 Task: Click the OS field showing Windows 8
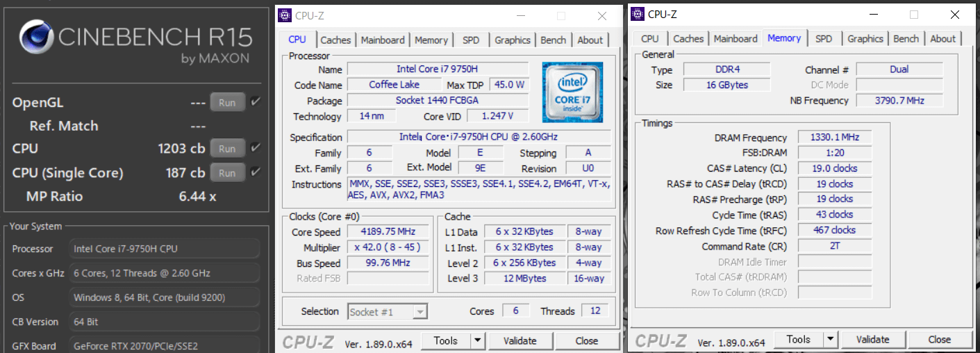tap(166, 297)
